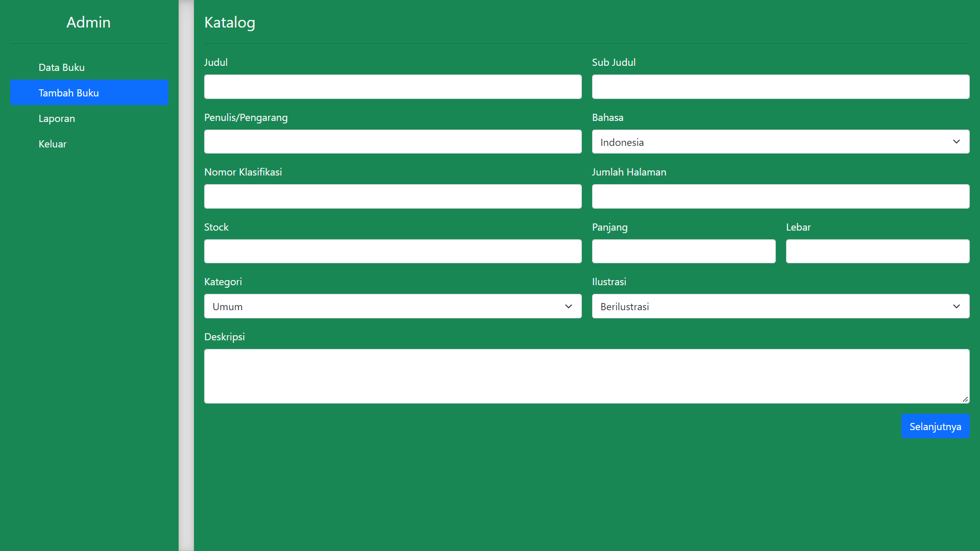Click the Lebar label
The width and height of the screenshot is (980, 551).
(798, 227)
